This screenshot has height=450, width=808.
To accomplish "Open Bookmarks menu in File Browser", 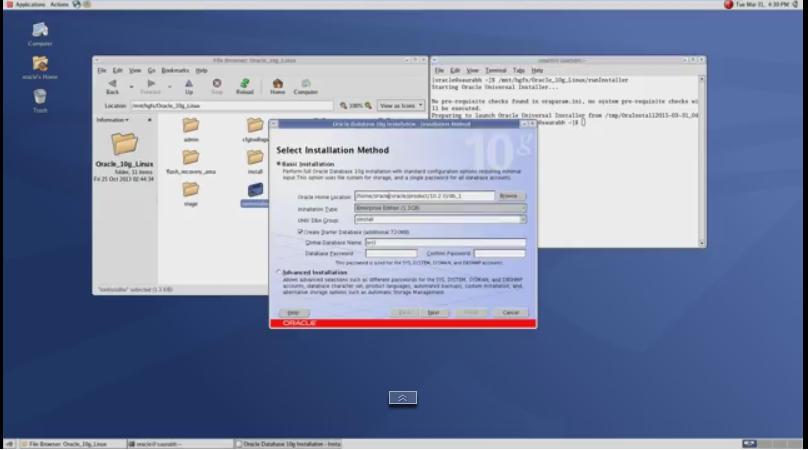I will [x=175, y=71].
